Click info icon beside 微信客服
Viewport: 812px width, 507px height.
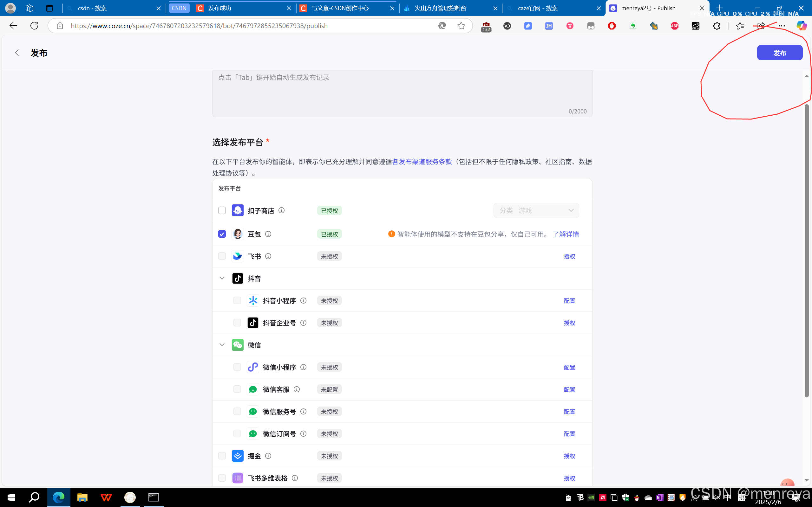pos(297,389)
